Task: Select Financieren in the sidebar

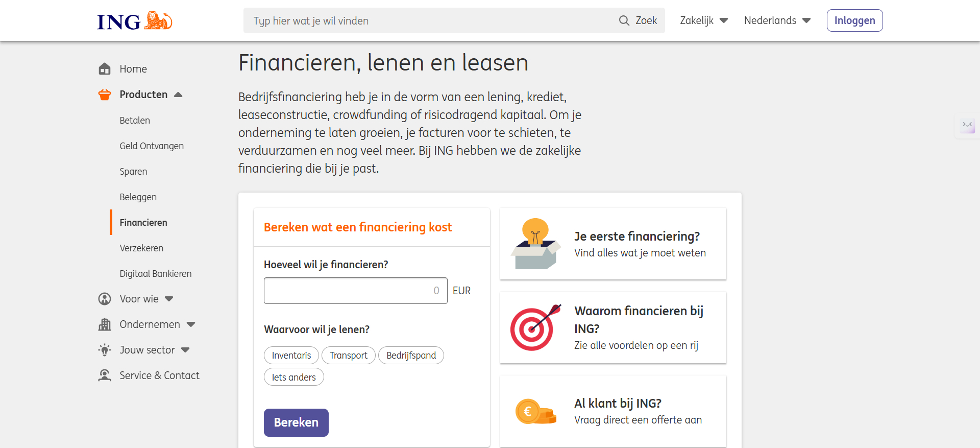Action: click(x=143, y=223)
